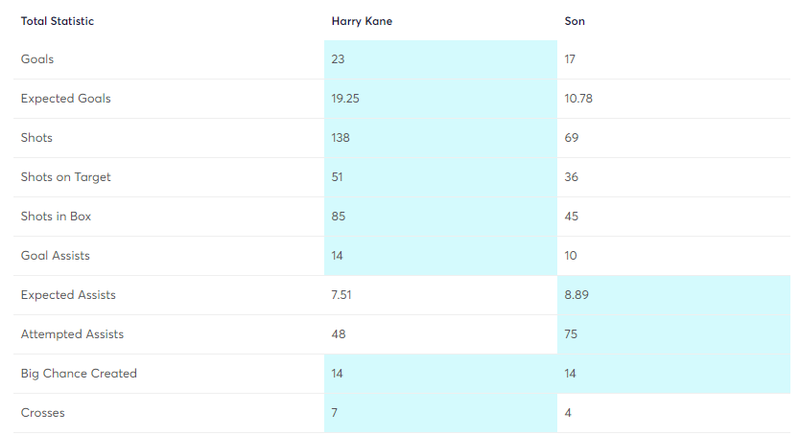
Task: Click Kane's 7 crosses value
Action: 334,413
